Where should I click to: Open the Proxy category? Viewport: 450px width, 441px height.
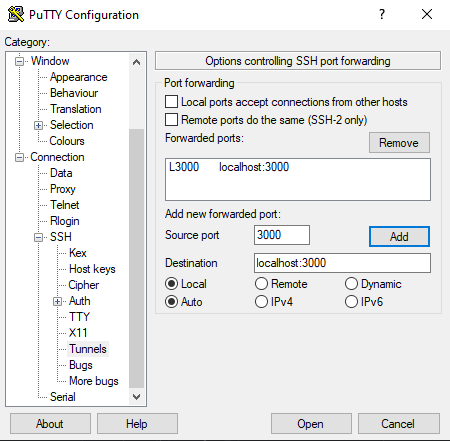pyautogui.click(x=63, y=189)
